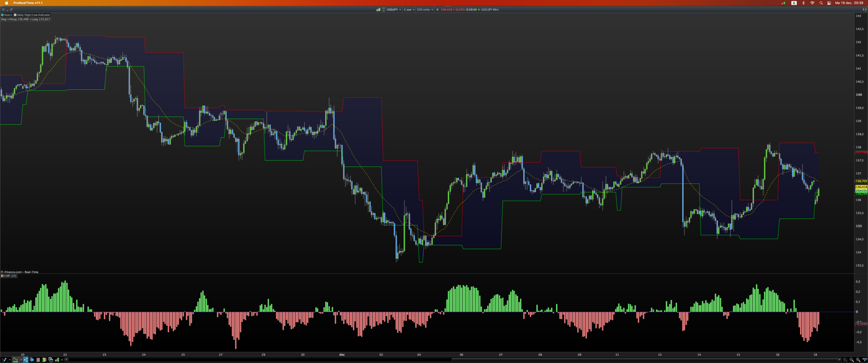The width and height of the screenshot is (868, 363).
Task: Show the order book icon
Action: (x=44, y=360)
